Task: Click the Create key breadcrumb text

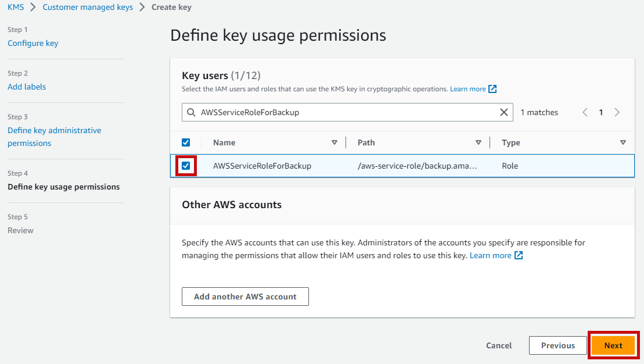Action: (171, 7)
